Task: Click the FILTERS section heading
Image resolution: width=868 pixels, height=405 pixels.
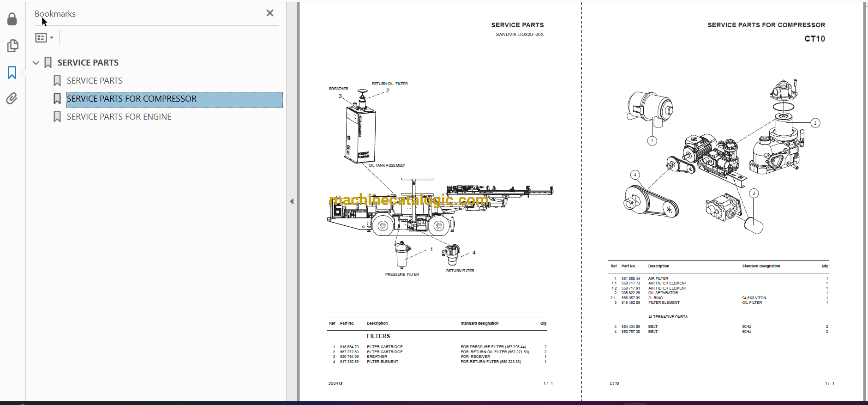Action: [x=378, y=336]
